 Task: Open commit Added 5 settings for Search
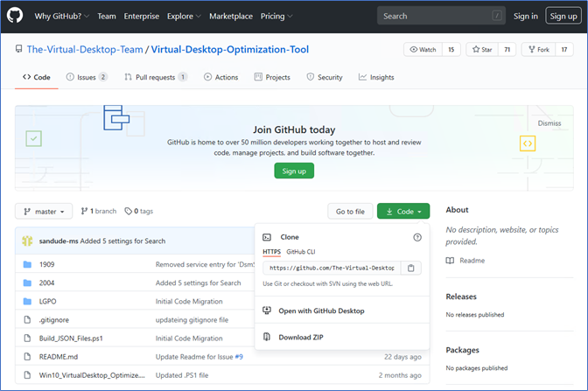click(x=122, y=241)
